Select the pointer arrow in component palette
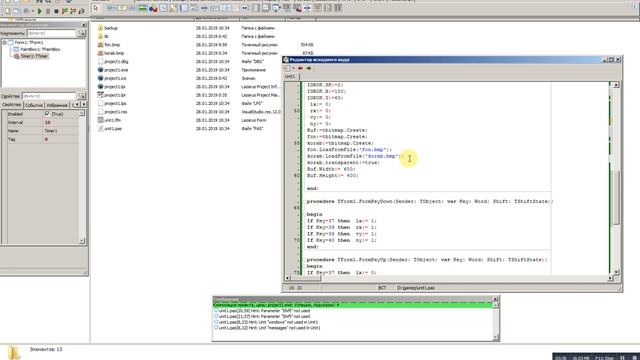This screenshot has width=640, height=360. tap(96, 8)
